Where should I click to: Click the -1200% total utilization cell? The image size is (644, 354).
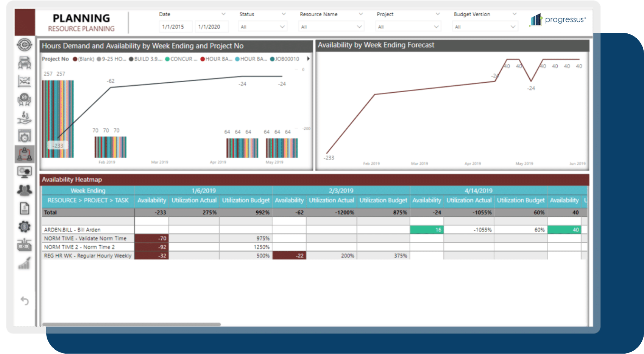[x=331, y=213]
